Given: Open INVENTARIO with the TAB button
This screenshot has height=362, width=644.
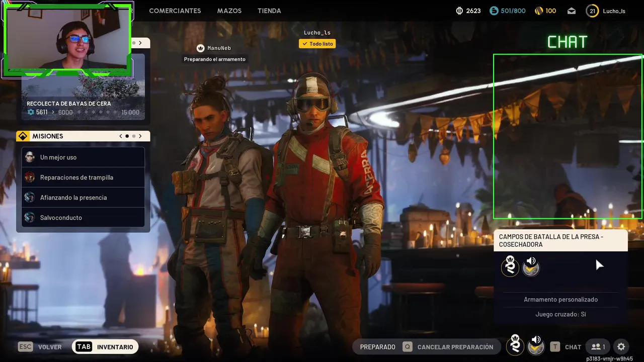Looking at the screenshot, I should [105, 347].
